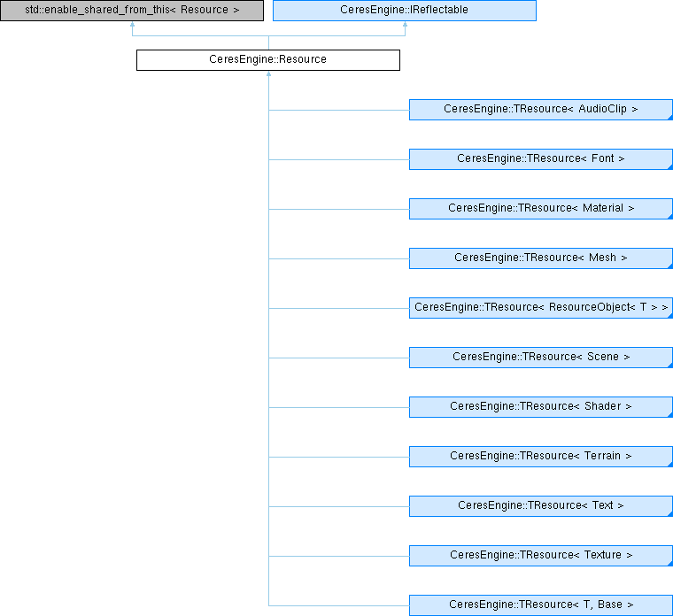Go to the TResource< Texture > class
The image size is (673, 616).
(x=540, y=556)
